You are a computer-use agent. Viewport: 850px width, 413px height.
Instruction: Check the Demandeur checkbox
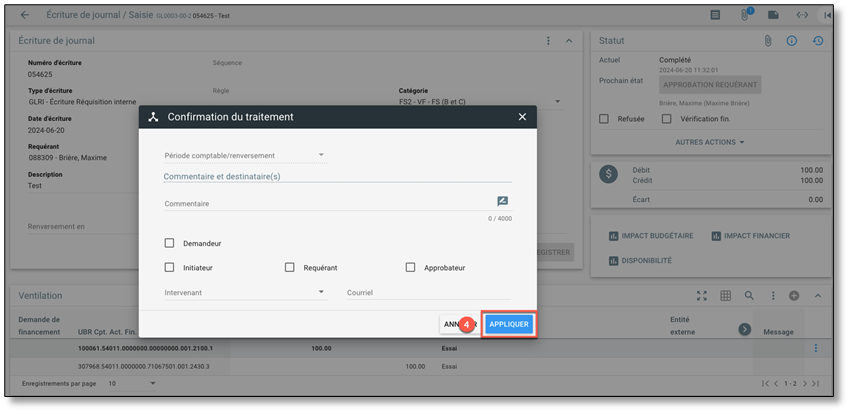pos(170,243)
